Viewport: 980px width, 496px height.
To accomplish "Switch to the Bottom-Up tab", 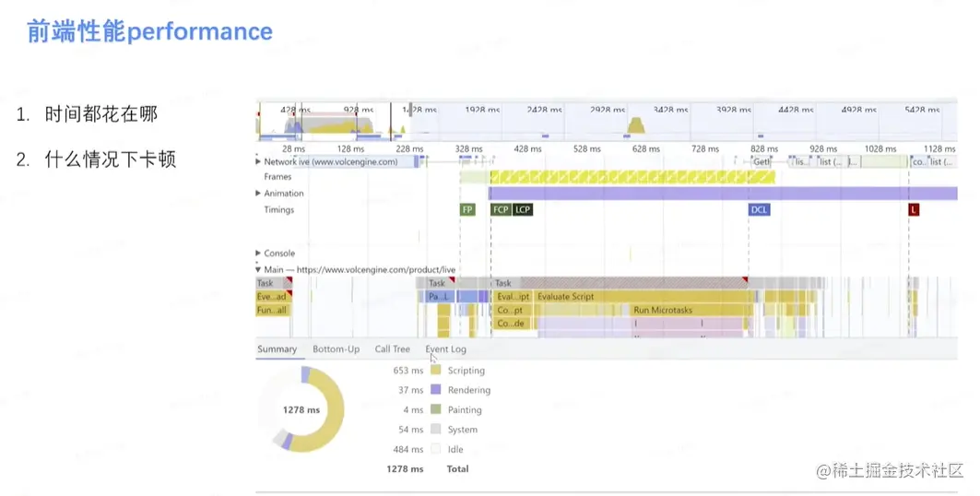I will click(337, 349).
